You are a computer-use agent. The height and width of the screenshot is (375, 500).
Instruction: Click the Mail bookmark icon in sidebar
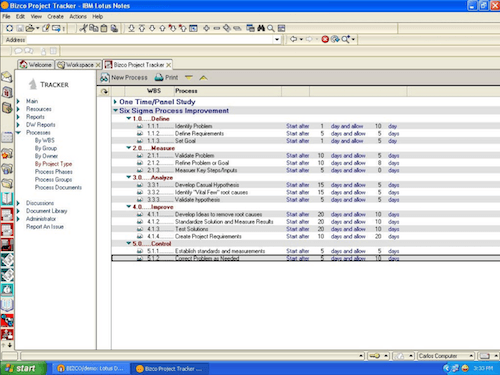pyautogui.click(x=7, y=77)
